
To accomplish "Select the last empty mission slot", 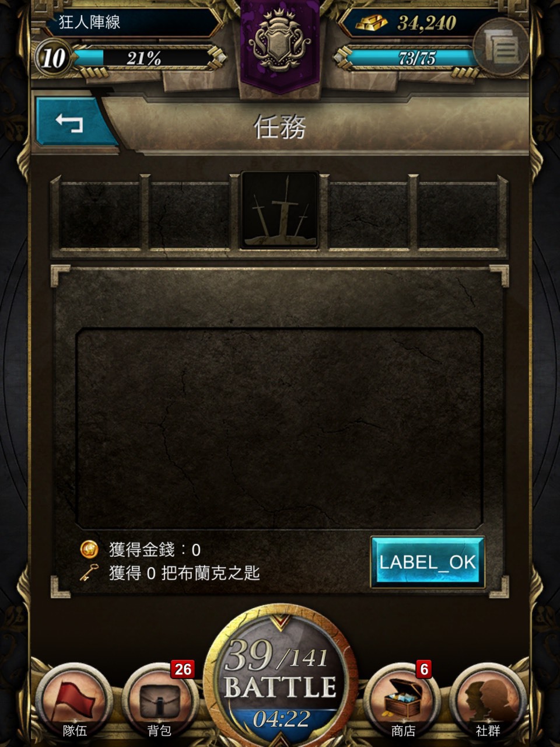I will point(459,215).
